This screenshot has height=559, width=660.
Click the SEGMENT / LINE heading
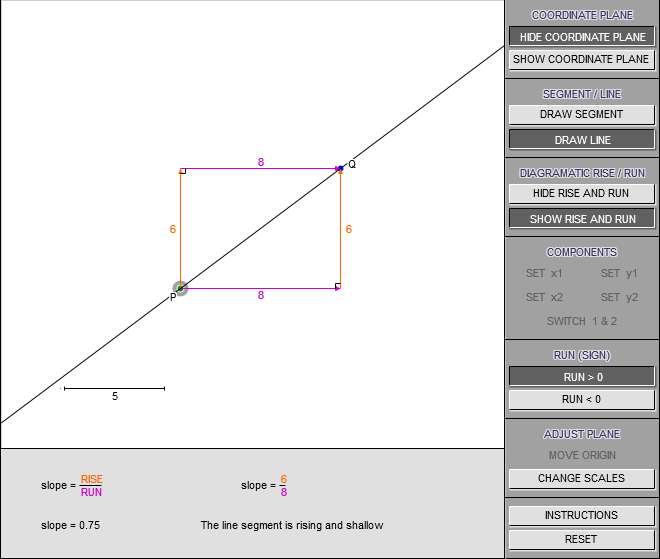click(582, 94)
